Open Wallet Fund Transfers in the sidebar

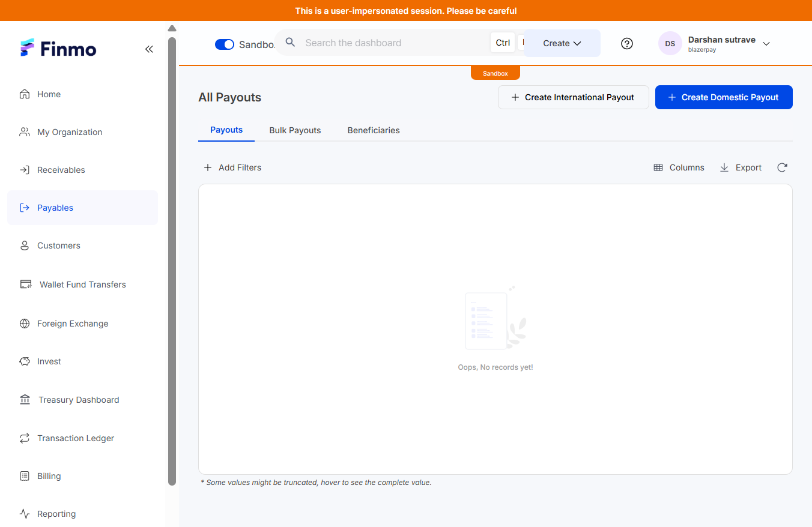82,285
